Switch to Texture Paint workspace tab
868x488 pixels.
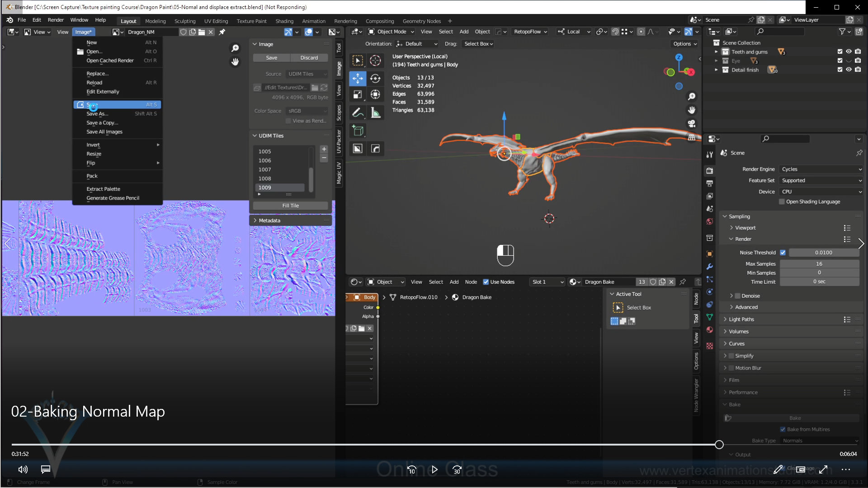251,21
